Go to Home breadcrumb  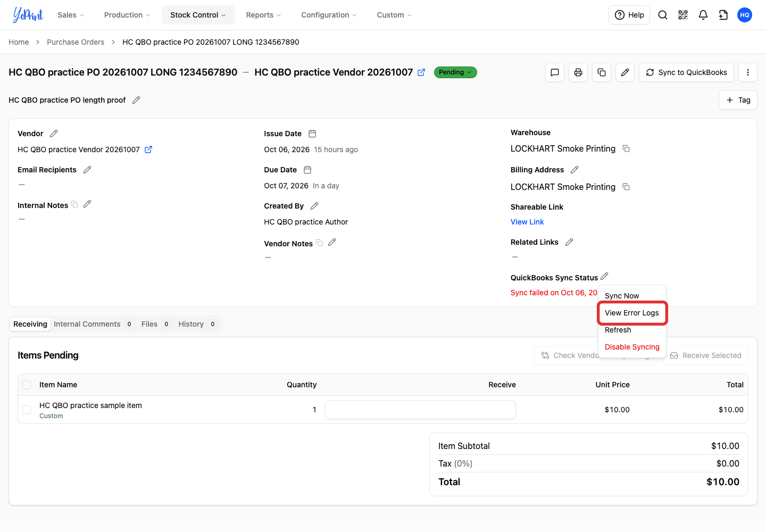19,42
